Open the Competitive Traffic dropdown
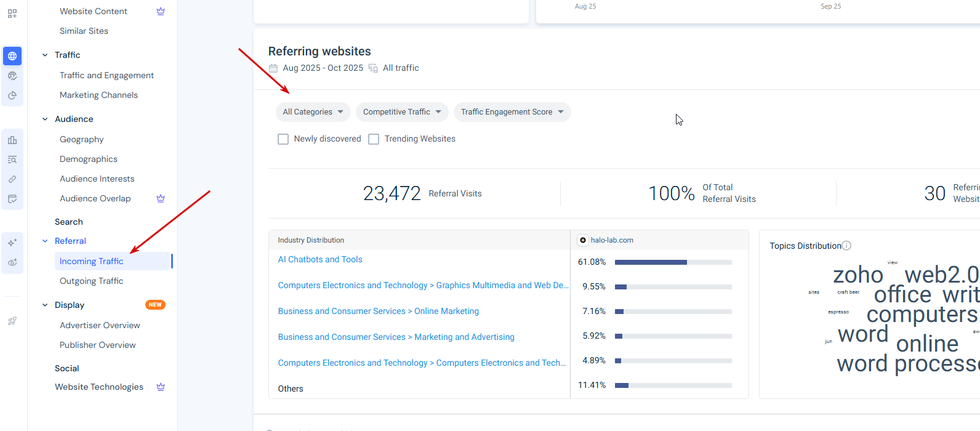This screenshot has width=980, height=431. (402, 112)
